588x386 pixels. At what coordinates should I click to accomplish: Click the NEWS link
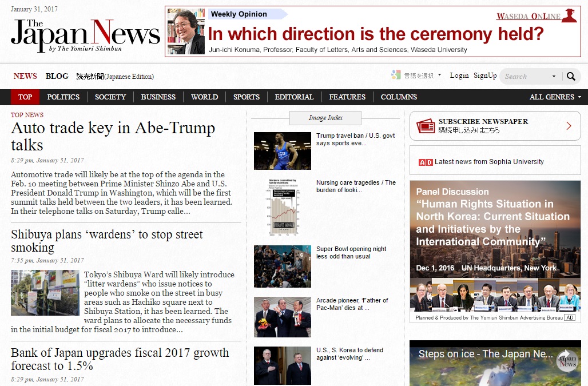pyautogui.click(x=25, y=76)
